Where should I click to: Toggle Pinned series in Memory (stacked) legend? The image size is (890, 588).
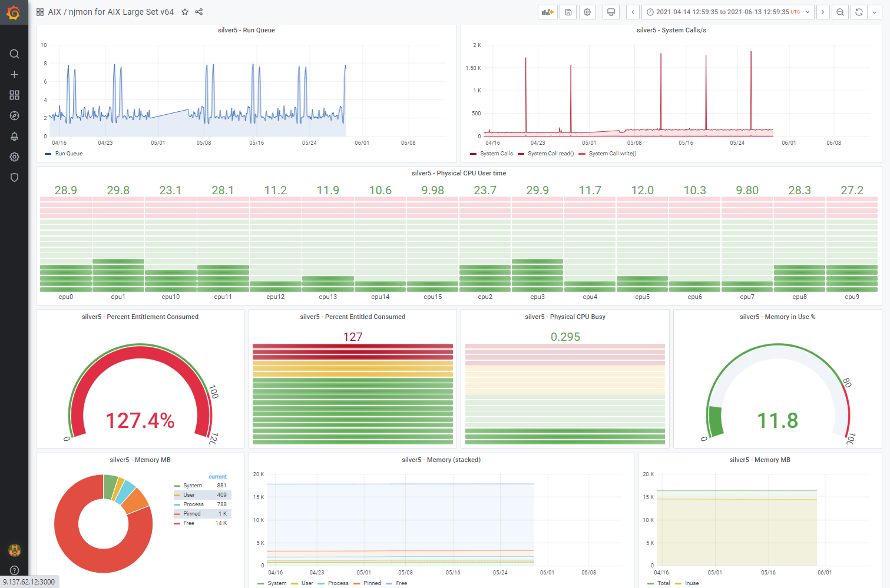click(372, 583)
